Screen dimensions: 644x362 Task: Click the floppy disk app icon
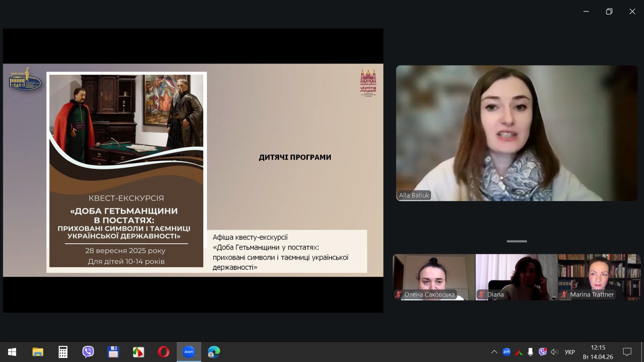point(113,352)
